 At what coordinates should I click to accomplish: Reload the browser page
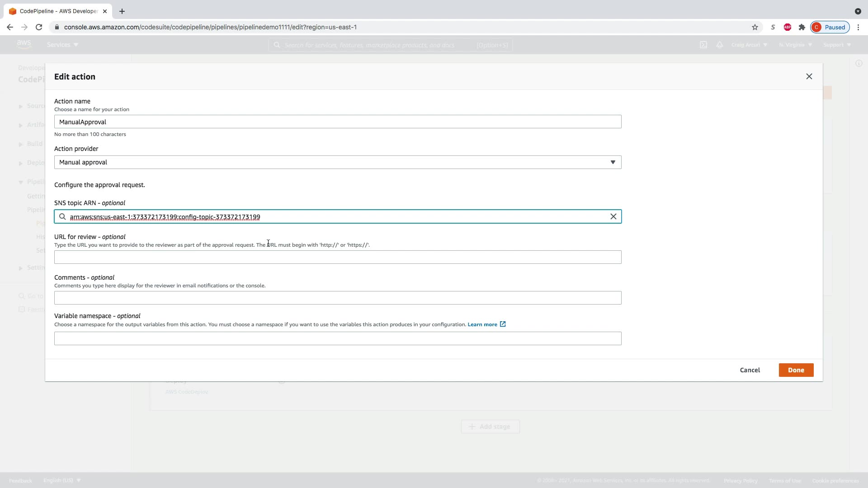[39, 27]
